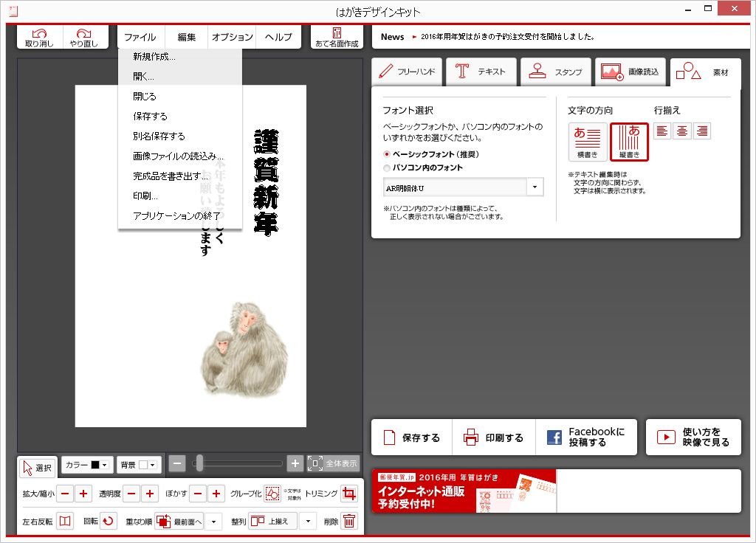Click the zoom in plus button
756x543 pixels.
(x=295, y=464)
